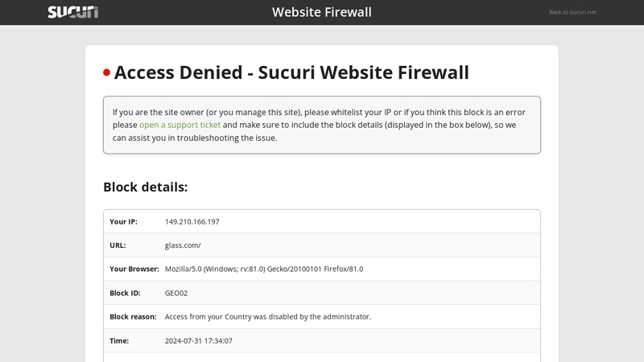Open a support ticket link
The width and height of the screenshot is (644, 362).
tap(180, 125)
